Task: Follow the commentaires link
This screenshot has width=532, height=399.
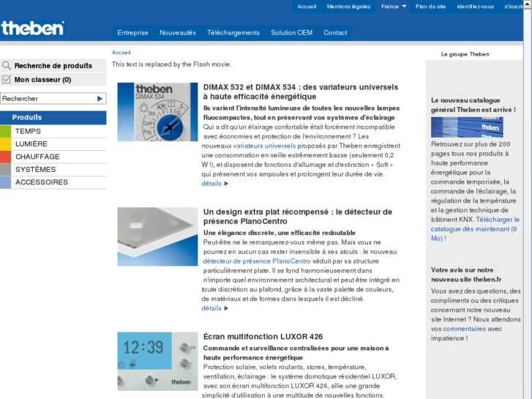Action: (x=464, y=329)
